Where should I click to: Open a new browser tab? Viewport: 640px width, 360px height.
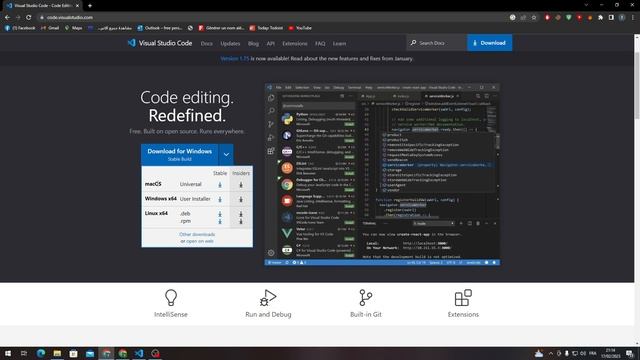(90, 6)
